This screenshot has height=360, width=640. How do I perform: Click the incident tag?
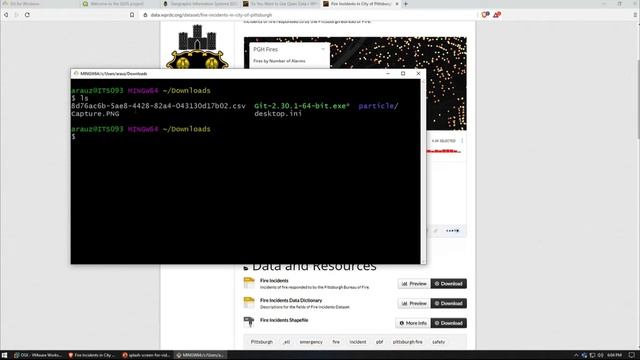coord(358,342)
